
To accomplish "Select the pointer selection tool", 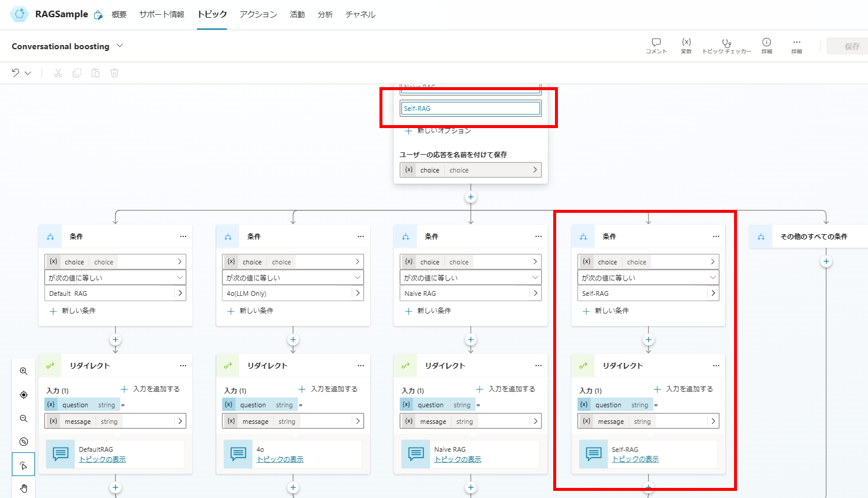I will point(24,464).
